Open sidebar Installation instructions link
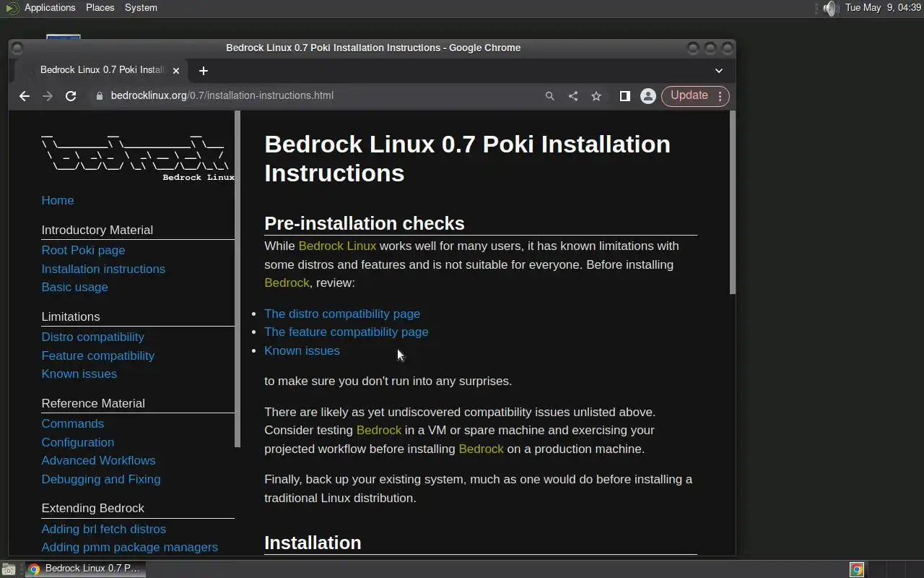Viewport: 924px width, 578px height. tap(103, 269)
